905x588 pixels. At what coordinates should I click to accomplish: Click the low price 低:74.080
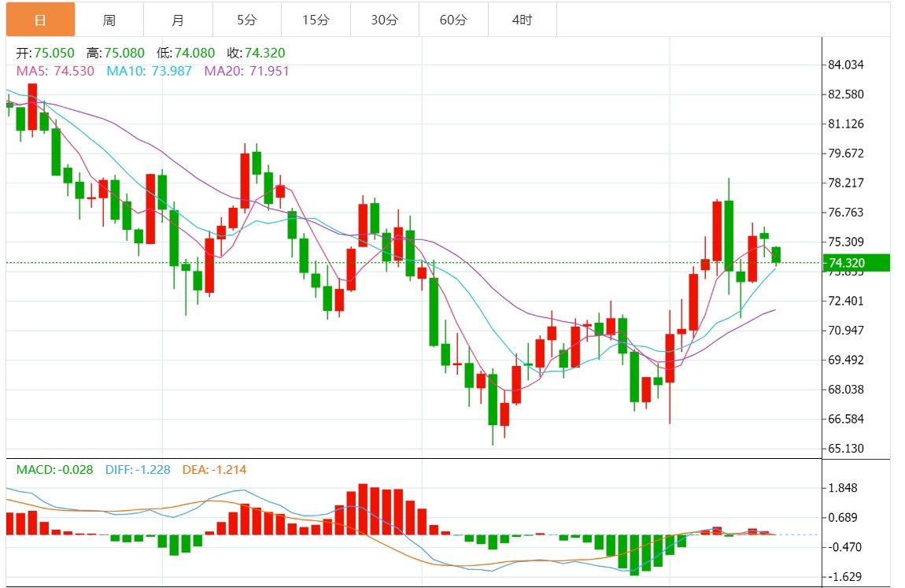pyautogui.click(x=185, y=53)
